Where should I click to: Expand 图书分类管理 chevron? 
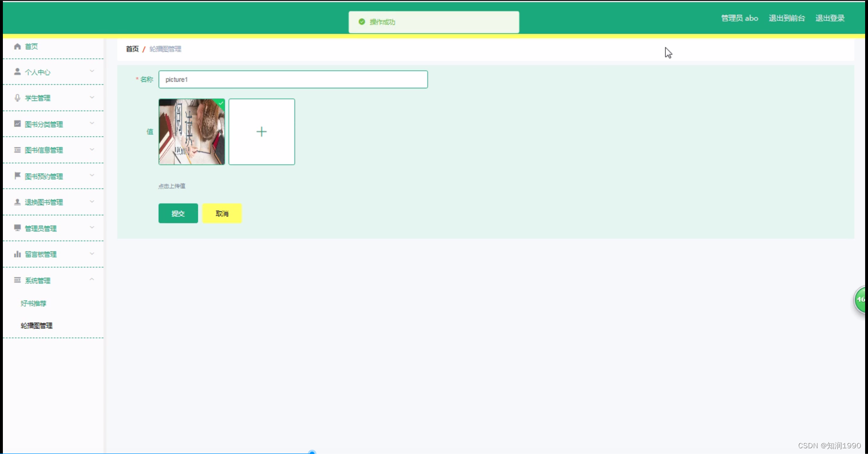(x=92, y=123)
